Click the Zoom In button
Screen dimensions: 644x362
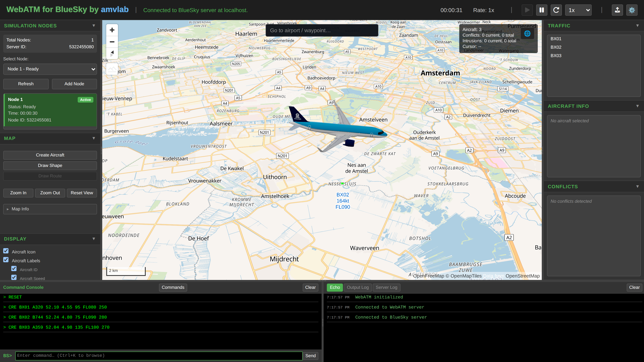tap(18, 193)
